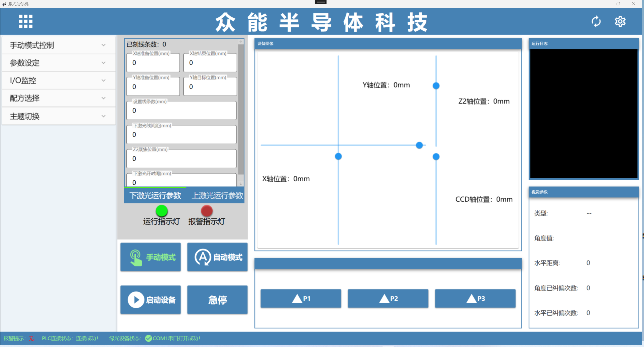Click the PLC连接状态 status entry

pyautogui.click(x=70, y=338)
